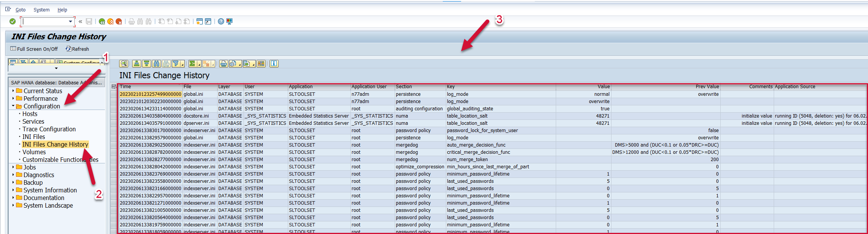Toggle Full Screen On/Off
The width and height of the screenshot is (868, 234).
pyautogui.click(x=34, y=49)
